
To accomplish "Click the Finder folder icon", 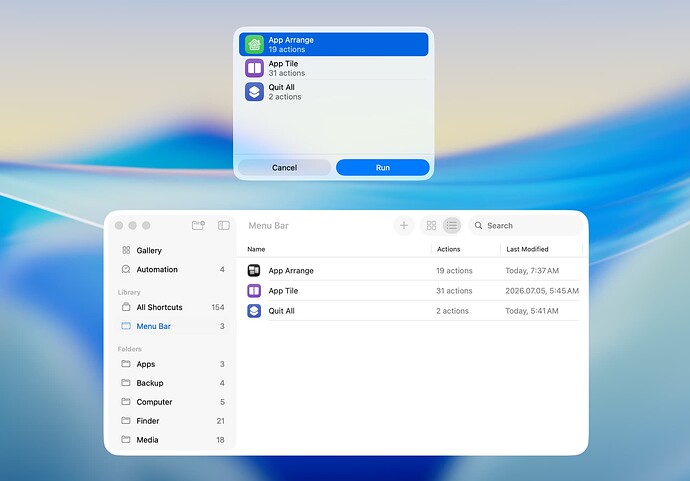I will pyautogui.click(x=126, y=420).
